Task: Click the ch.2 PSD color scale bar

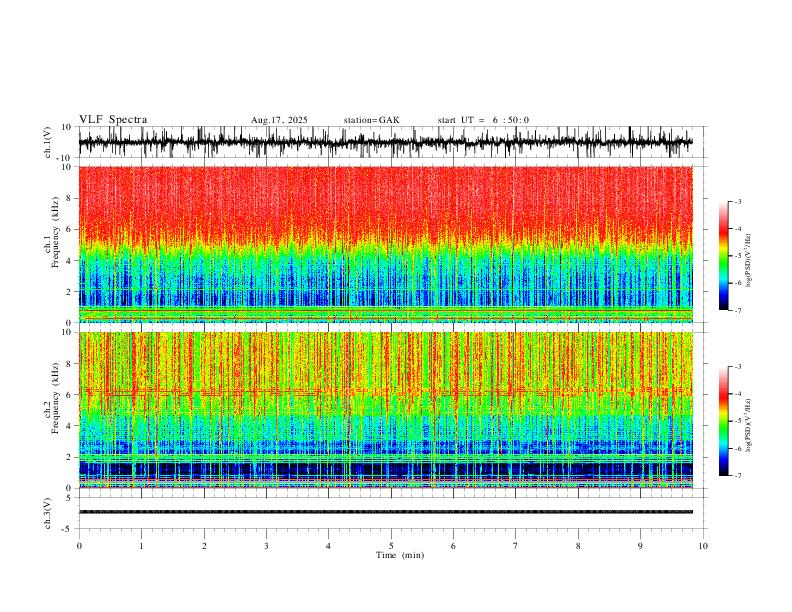Action: (x=723, y=421)
